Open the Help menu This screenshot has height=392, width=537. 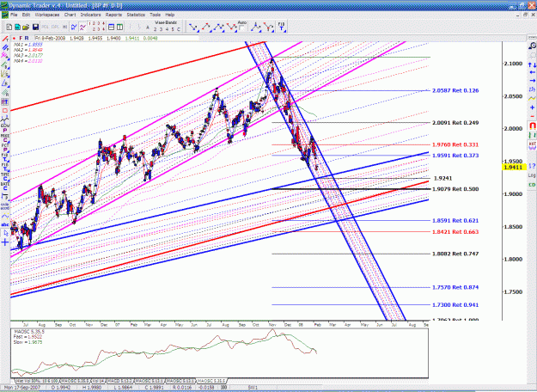[x=170, y=15]
